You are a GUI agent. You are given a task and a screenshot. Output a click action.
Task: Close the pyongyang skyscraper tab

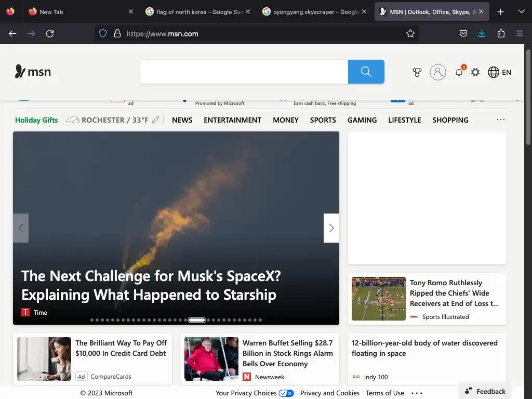[364, 11]
